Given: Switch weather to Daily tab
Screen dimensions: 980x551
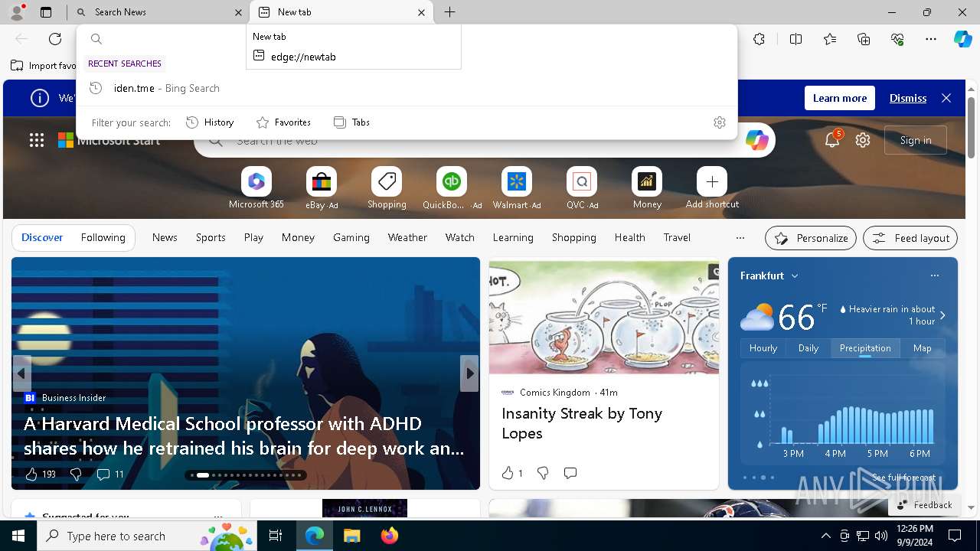Looking at the screenshot, I should click(808, 348).
